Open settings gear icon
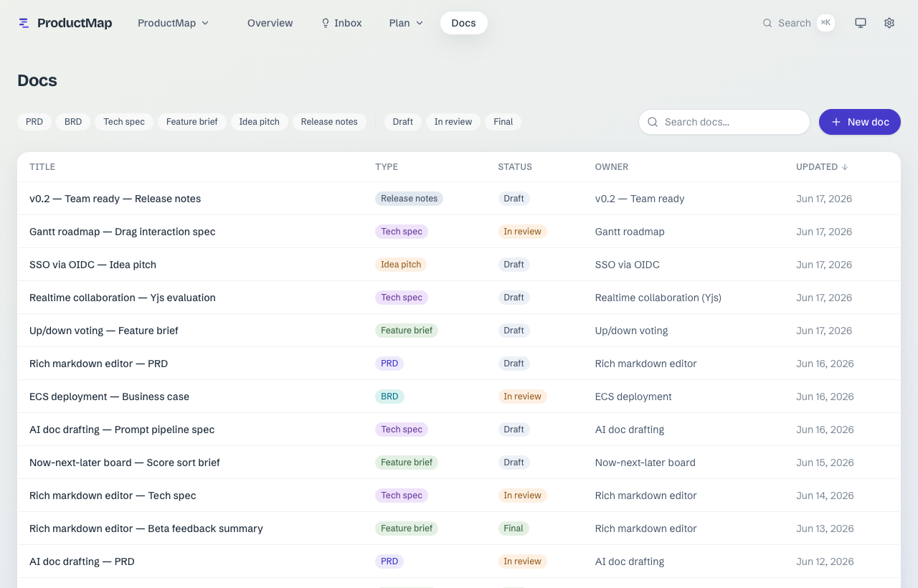Viewport: 918px width, 588px height. coord(889,23)
